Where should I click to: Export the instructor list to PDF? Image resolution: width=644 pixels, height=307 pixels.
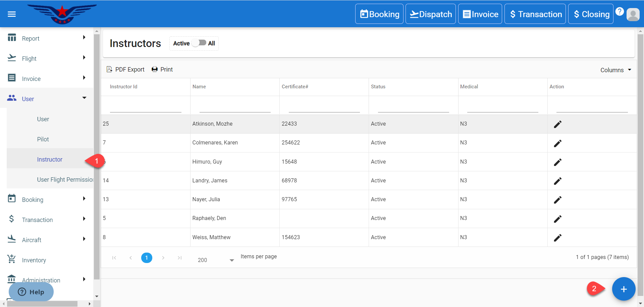(125, 70)
